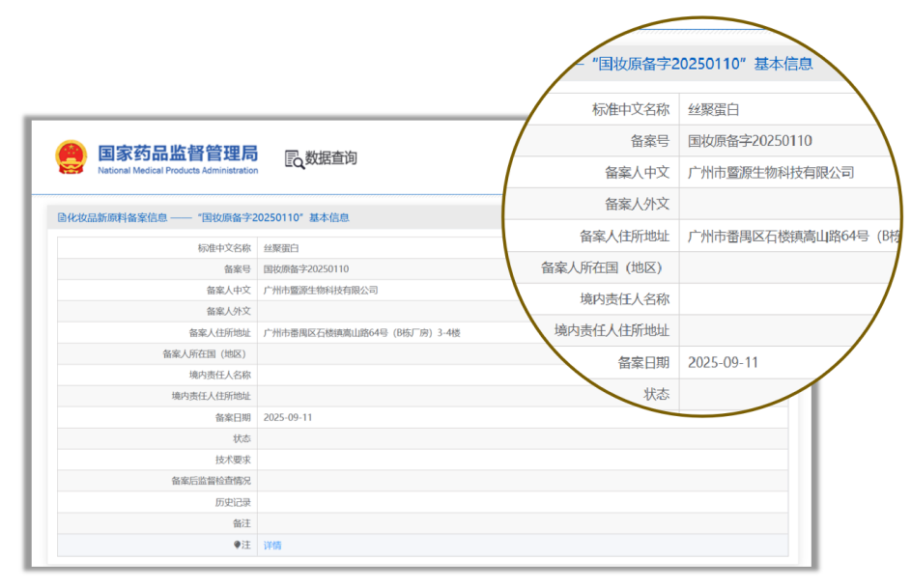This screenshot has width=911, height=588.
Task: Click 国妆原备字20250110 value in small page table
Action: tap(306, 269)
